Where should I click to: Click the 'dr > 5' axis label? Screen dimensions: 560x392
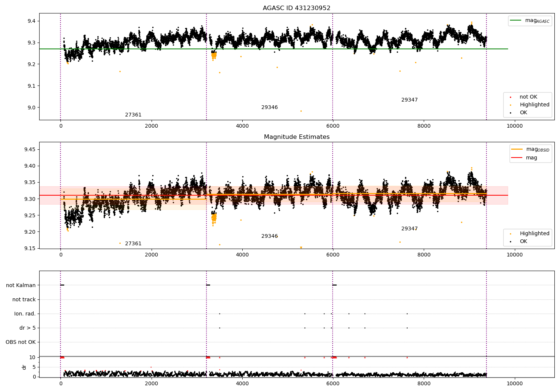click(x=28, y=328)
